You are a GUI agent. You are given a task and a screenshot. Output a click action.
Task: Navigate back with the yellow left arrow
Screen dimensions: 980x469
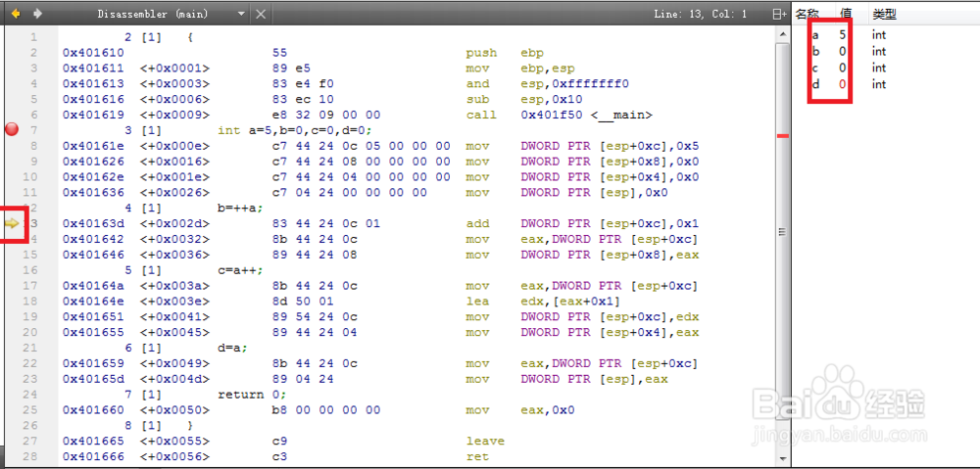[x=16, y=13]
